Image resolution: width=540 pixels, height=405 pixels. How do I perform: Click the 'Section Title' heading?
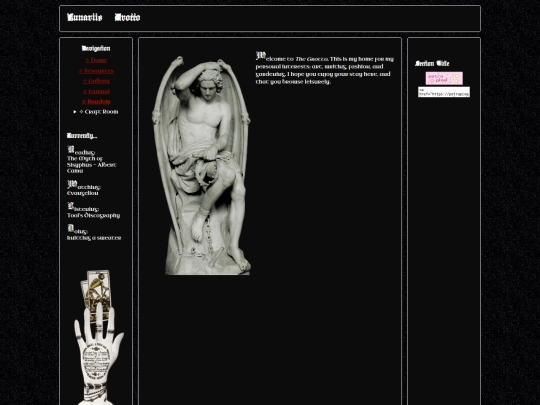click(432, 63)
